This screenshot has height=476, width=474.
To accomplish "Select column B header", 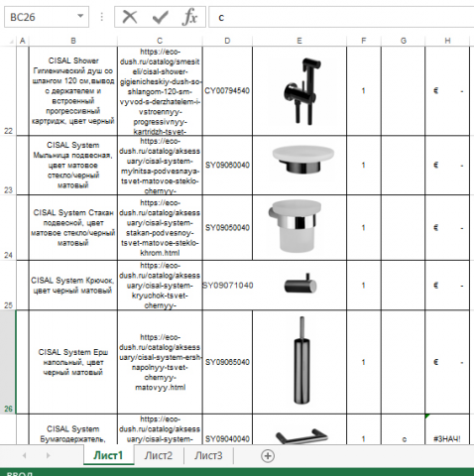I will [x=73, y=41].
